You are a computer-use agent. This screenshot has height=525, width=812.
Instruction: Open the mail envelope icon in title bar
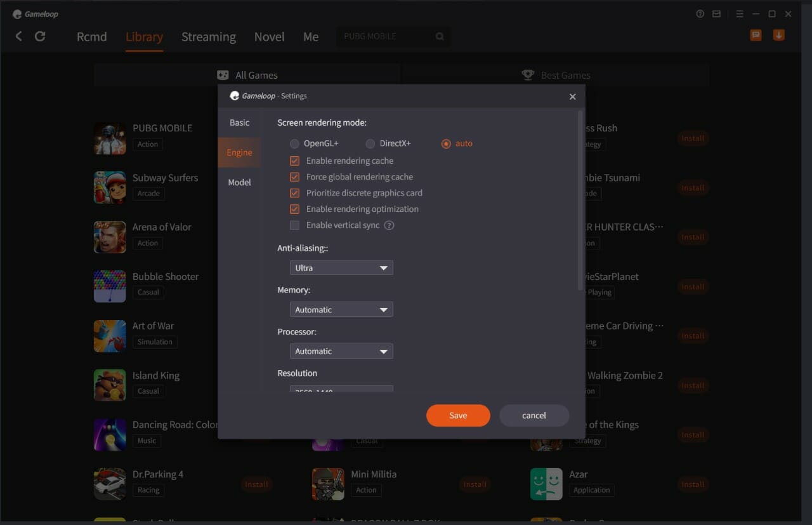click(717, 14)
